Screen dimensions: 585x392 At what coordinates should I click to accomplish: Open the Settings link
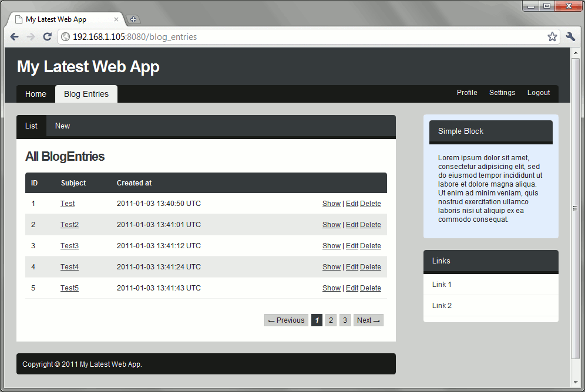[502, 92]
